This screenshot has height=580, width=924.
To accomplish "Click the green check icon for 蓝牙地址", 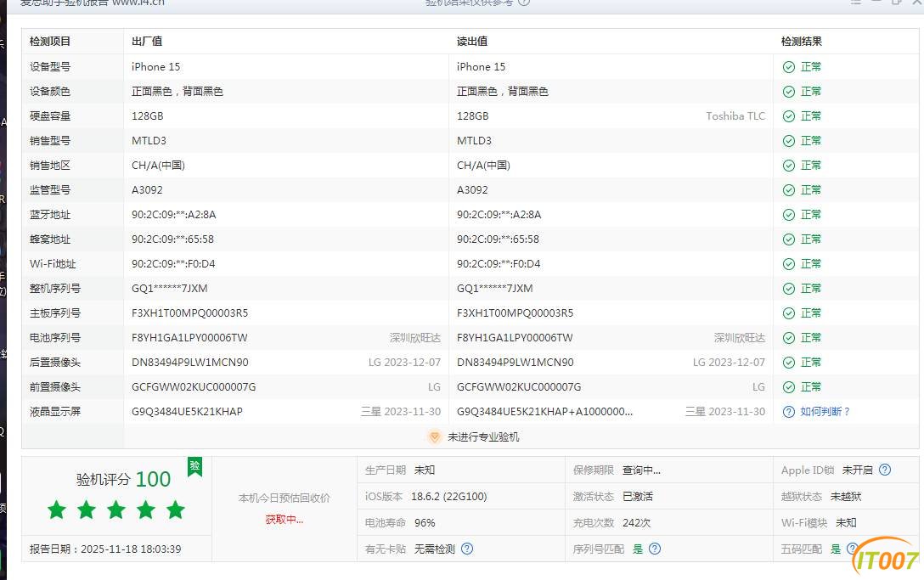I will point(788,215).
